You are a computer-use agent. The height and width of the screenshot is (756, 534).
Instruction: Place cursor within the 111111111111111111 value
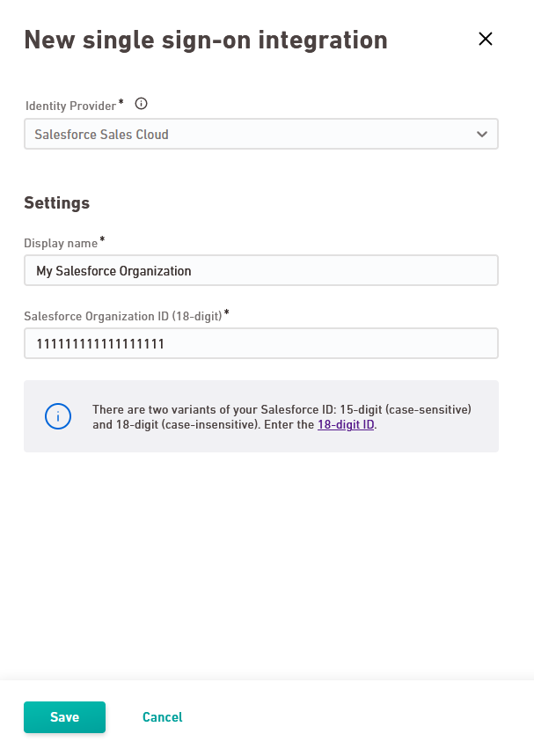[100, 344]
